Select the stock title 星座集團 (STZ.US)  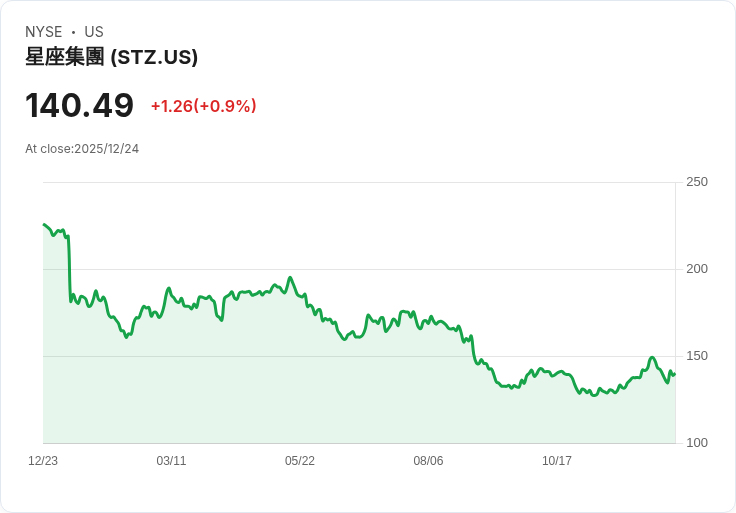coord(111,57)
